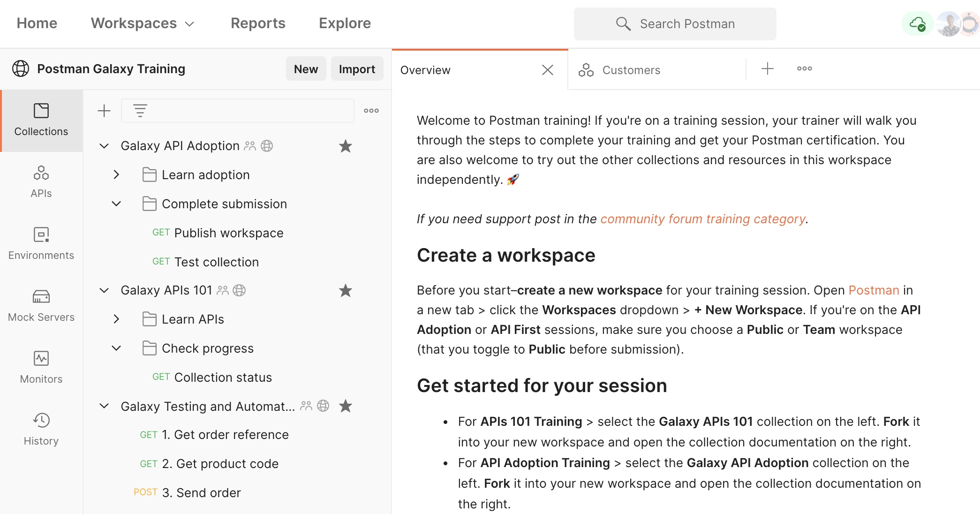The image size is (980, 514).
Task: Open the Monitors sidebar panel
Action: tap(41, 368)
